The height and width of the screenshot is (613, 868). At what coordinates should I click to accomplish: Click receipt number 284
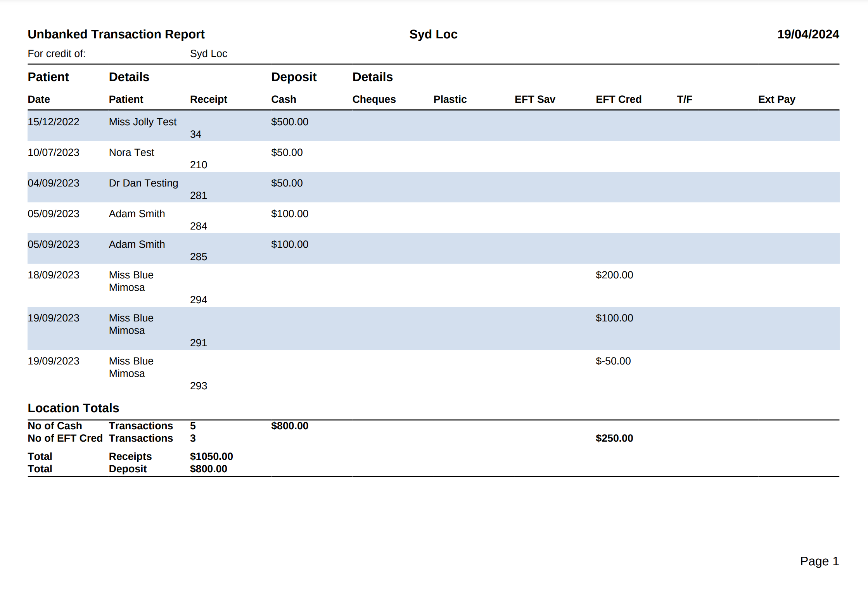click(x=198, y=226)
